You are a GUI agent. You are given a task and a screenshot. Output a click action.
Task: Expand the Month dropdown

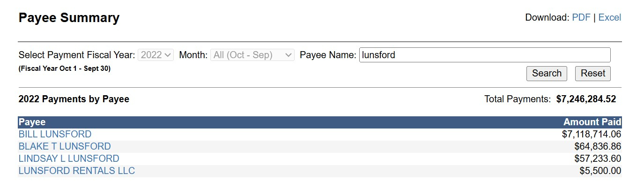pos(252,55)
